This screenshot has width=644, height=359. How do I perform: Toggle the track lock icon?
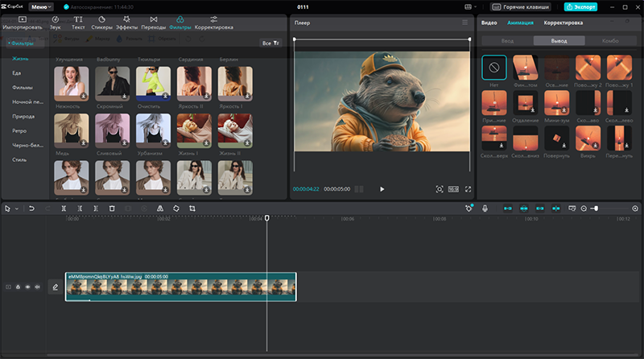point(18,287)
